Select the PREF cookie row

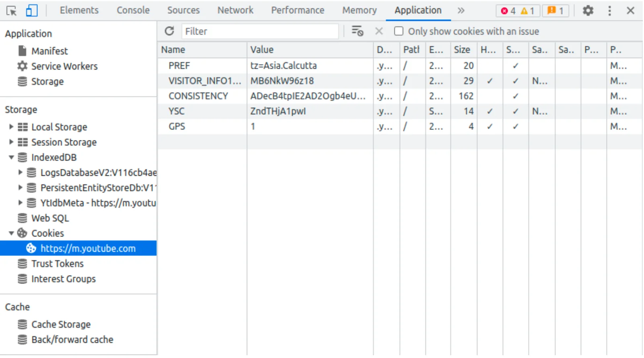(x=400, y=66)
